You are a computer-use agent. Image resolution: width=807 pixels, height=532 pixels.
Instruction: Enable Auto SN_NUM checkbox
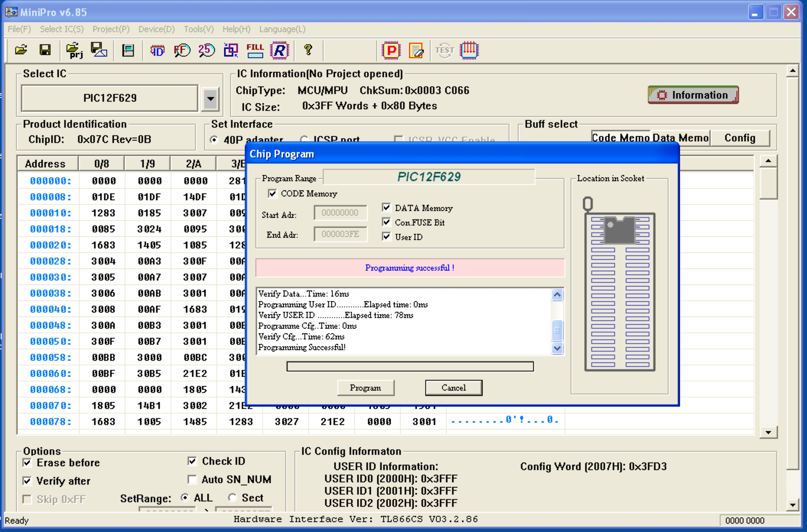coord(192,479)
